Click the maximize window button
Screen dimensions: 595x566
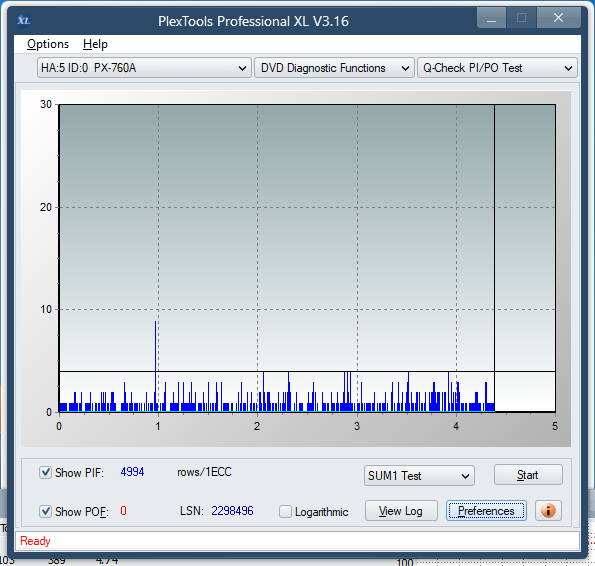click(x=521, y=18)
